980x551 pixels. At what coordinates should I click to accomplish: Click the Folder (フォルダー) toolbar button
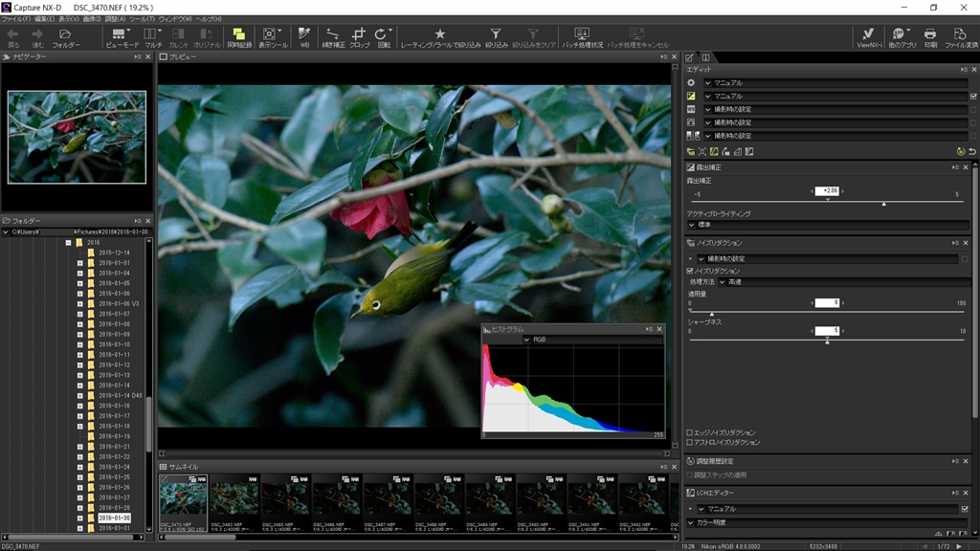(66, 37)
